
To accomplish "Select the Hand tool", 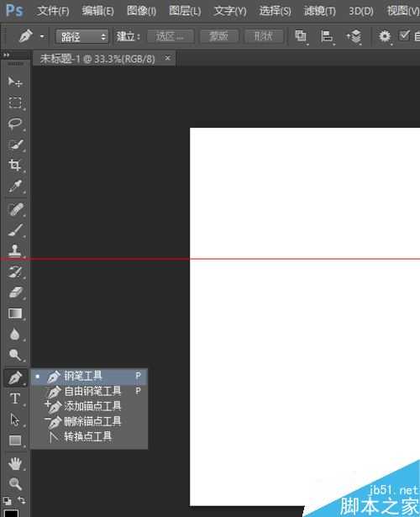I will (x=15, y=464).
